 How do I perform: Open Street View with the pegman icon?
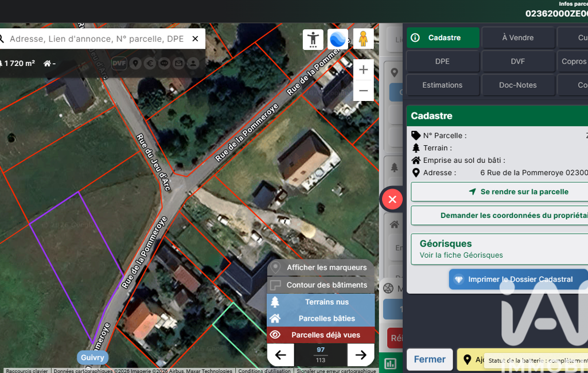point(363,39)
